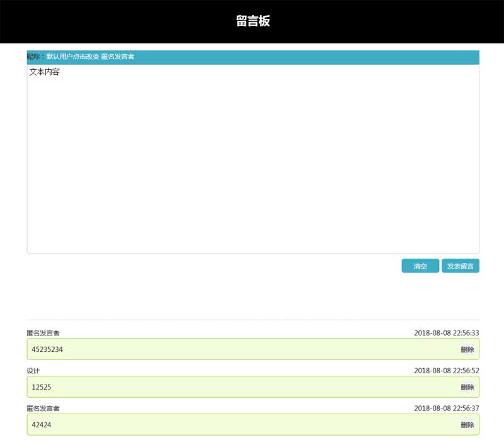504x440 pixels.
Task: Click message text 12525
Action: pos(42,387)
